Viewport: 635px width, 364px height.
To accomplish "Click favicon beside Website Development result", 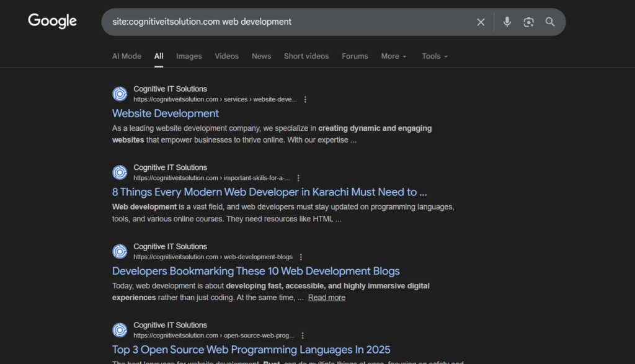I will click(x=120, y=94).
